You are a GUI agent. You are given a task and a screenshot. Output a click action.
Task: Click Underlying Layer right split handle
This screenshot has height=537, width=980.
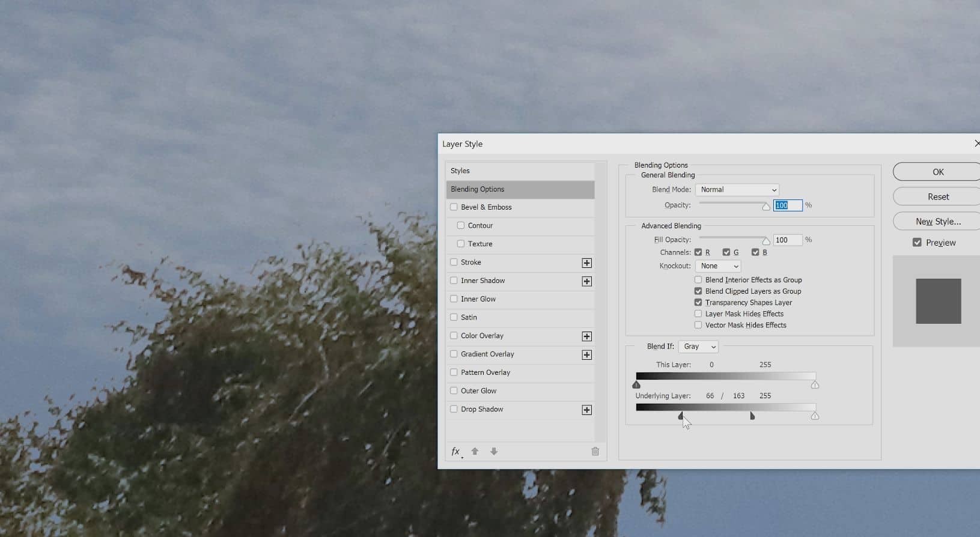(x=752, y=416)
